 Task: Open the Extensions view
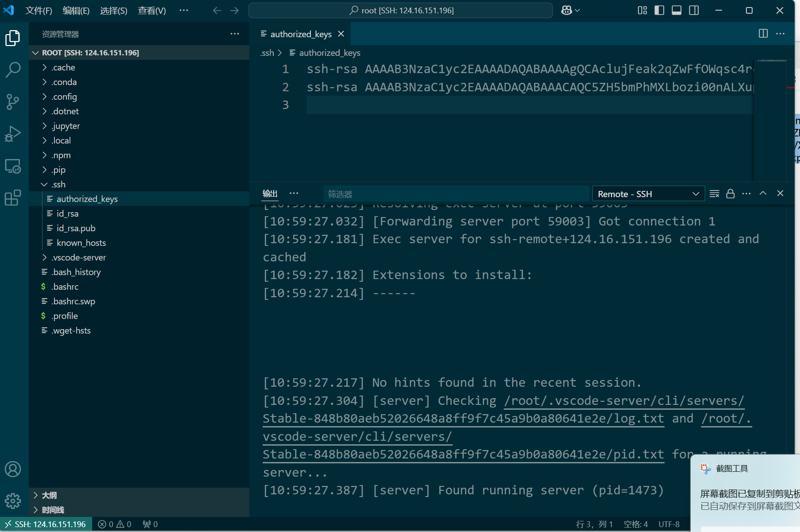[13, 198]
